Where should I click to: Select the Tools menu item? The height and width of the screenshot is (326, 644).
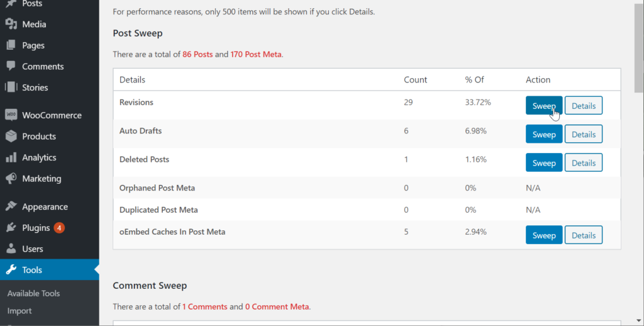point(32,270)
